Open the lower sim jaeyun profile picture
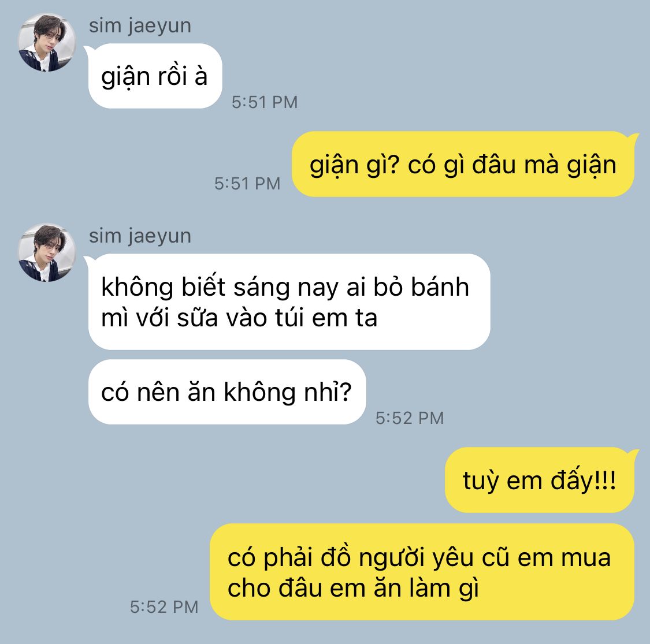This screenshot has height=644, width=650. tap(47, 253)
